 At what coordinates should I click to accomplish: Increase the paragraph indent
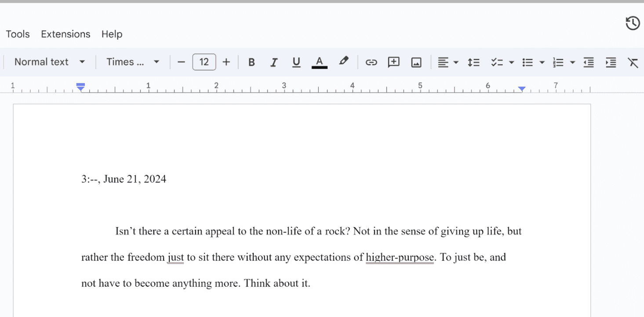(611, 63)
